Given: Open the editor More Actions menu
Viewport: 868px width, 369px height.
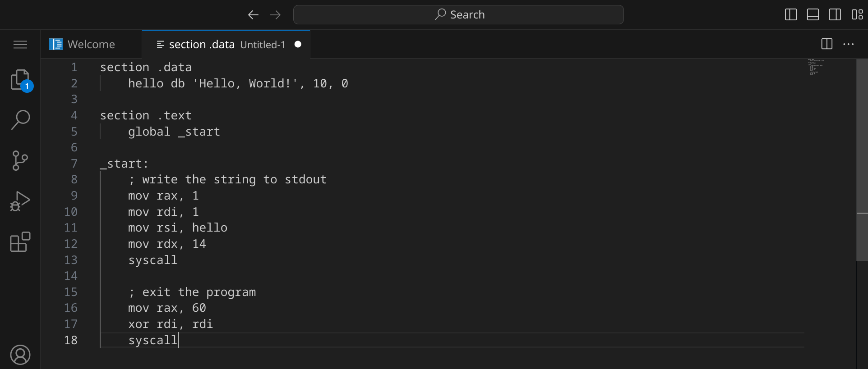Looking at the screenshot, I should 849,44.
